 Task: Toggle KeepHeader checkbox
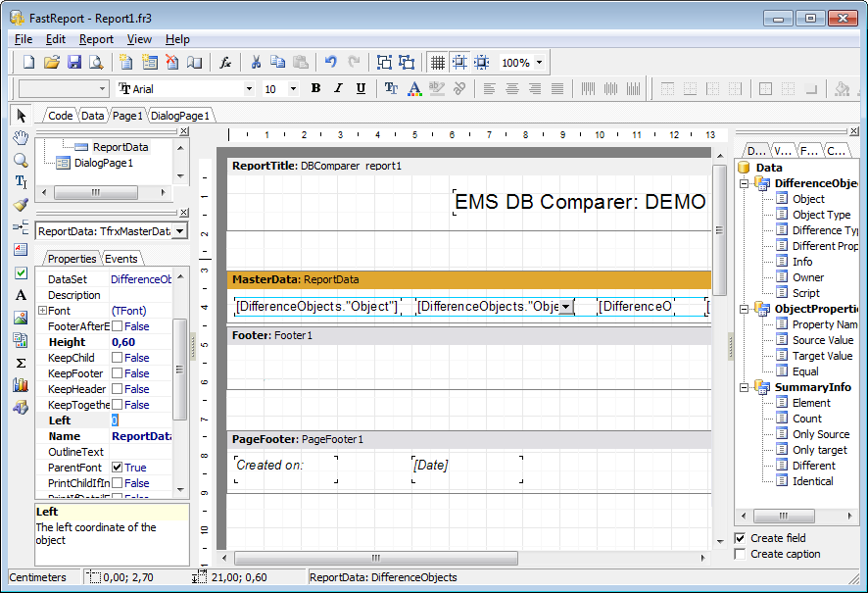117,389
